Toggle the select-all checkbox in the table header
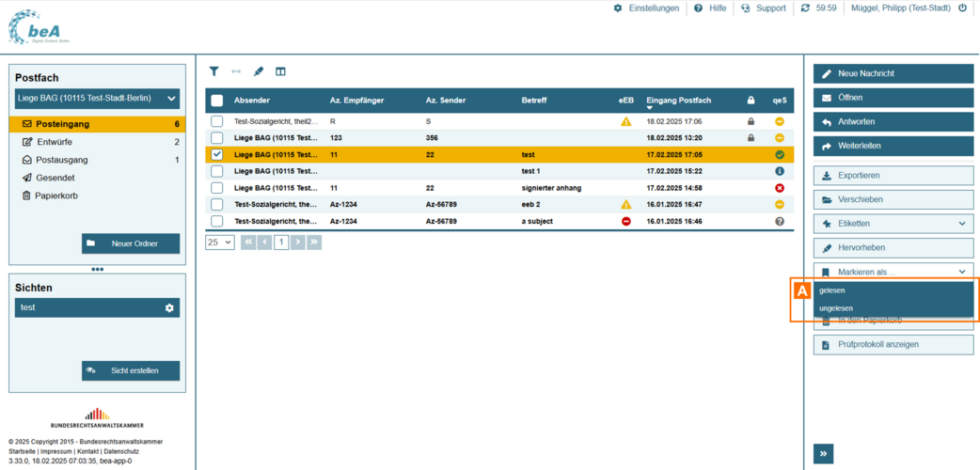The height and width of the screenshot is (470, 980). pyautogui.click(x=217, y=101)
